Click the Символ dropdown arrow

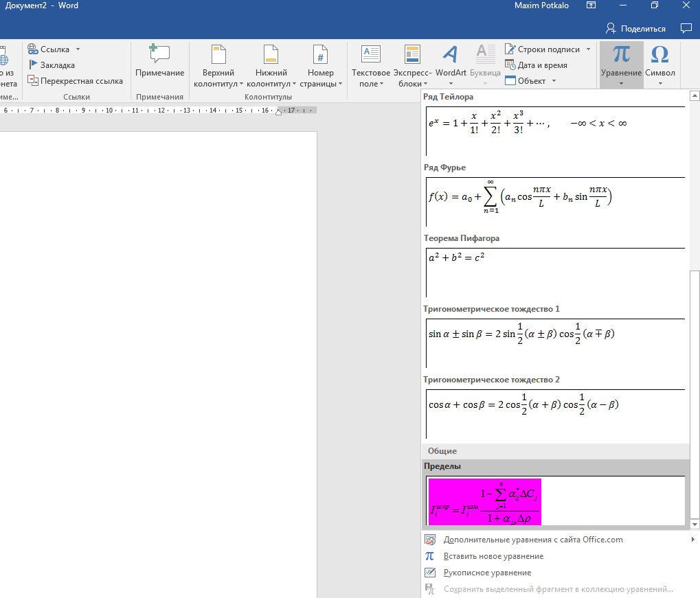660,84
